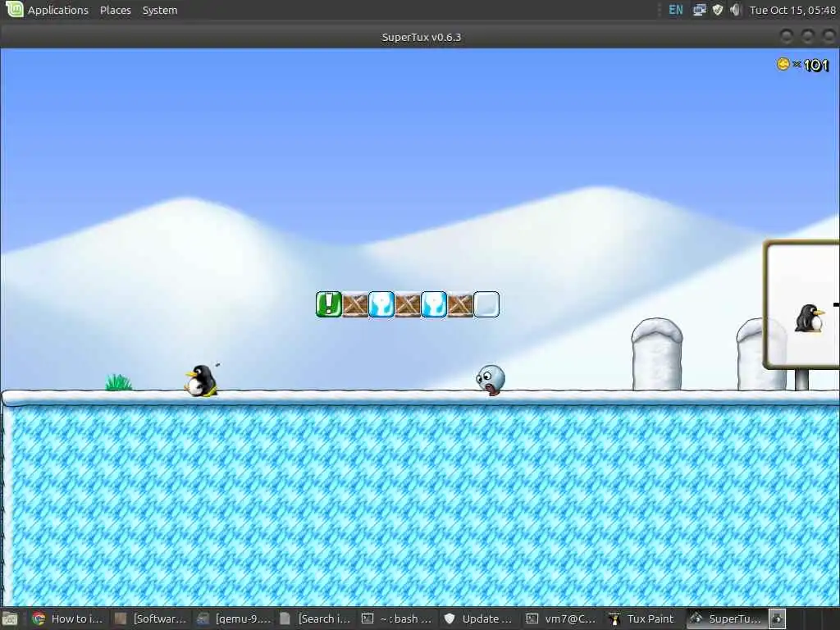840x630 pixels.
Task: Switch to the '[qemu-9....' taskbar window
Action: pyautogui.click(x=235, y=619)
